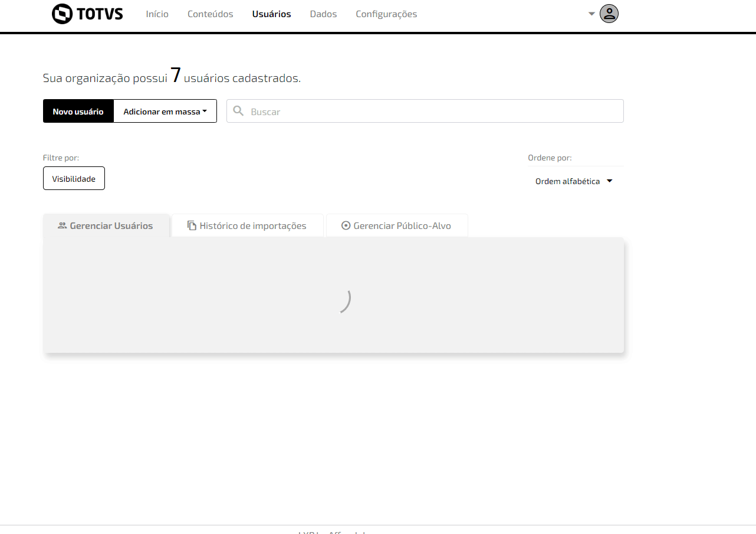Open the Dados menu item
The image size is (756, 534).
[x=323, y=14]
